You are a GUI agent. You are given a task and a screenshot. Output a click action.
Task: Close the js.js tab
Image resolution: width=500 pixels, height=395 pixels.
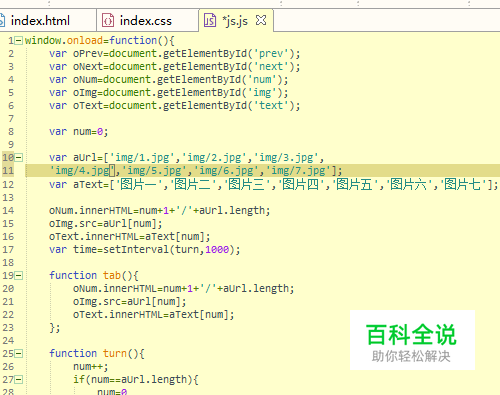coord(261,20)
